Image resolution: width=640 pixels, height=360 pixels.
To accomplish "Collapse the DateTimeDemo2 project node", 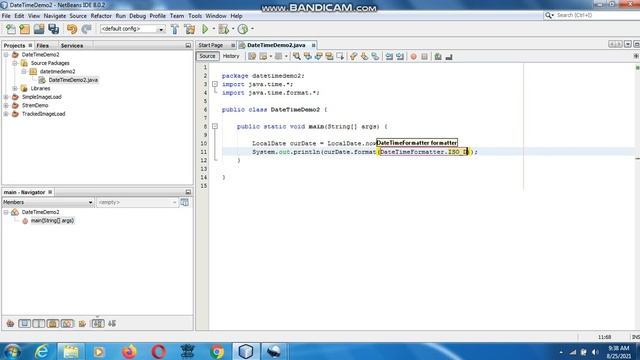I will pyautogui.click(x=6, y=55).
